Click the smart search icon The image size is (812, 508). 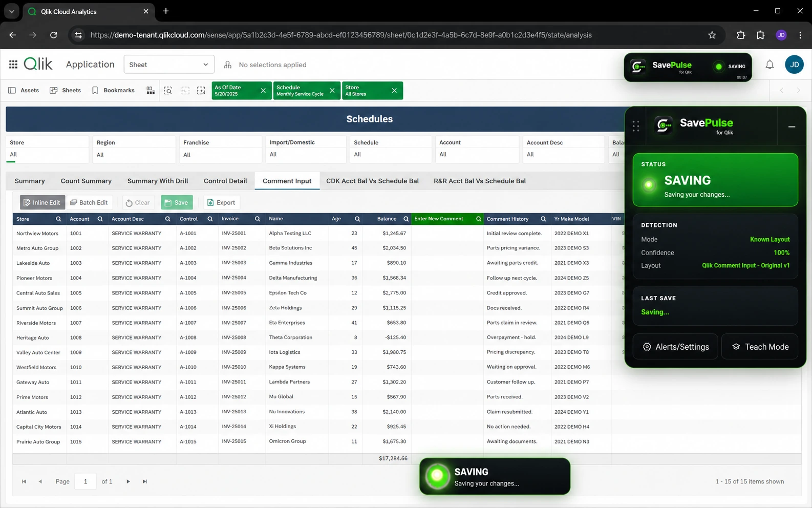click(168, 90)
